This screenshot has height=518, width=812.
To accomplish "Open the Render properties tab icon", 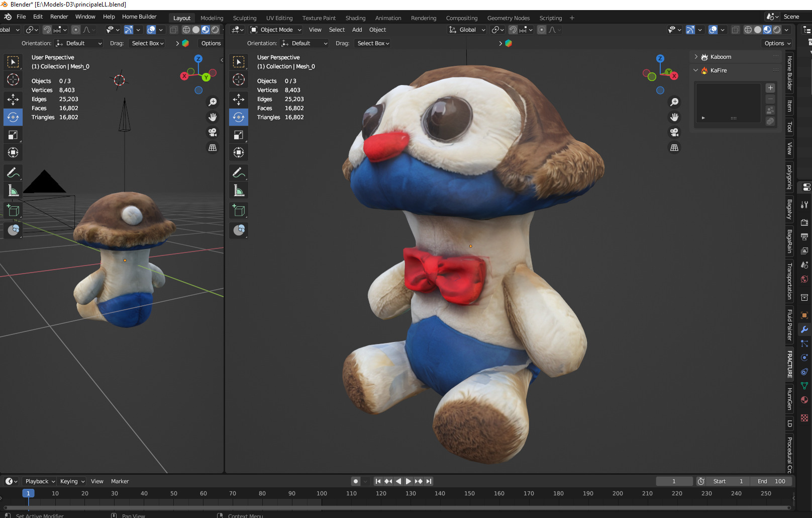I will point(804,222).
